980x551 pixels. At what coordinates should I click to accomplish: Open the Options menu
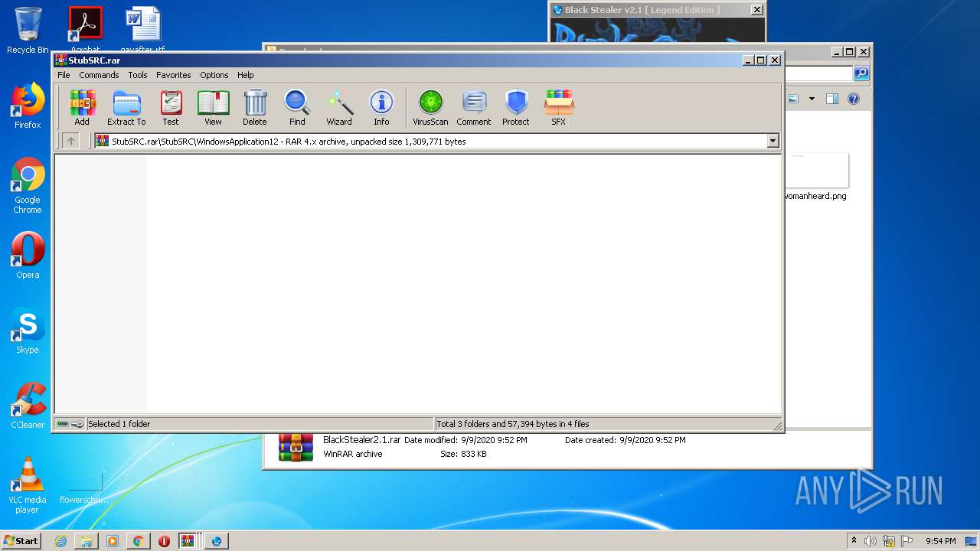(x=214, y=75)
